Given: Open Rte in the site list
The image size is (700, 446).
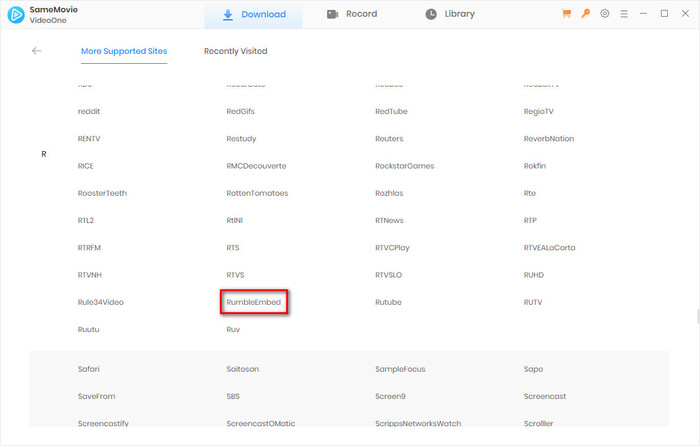Looking at the screenshot, I should 529,193.
